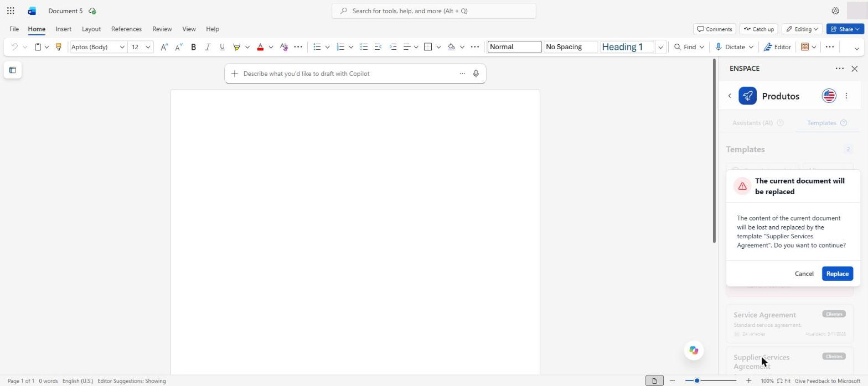The width and height of the screenshot is (868, 386).
Task: Open the settings gear in the title bar
Action: tap(835, 11)
